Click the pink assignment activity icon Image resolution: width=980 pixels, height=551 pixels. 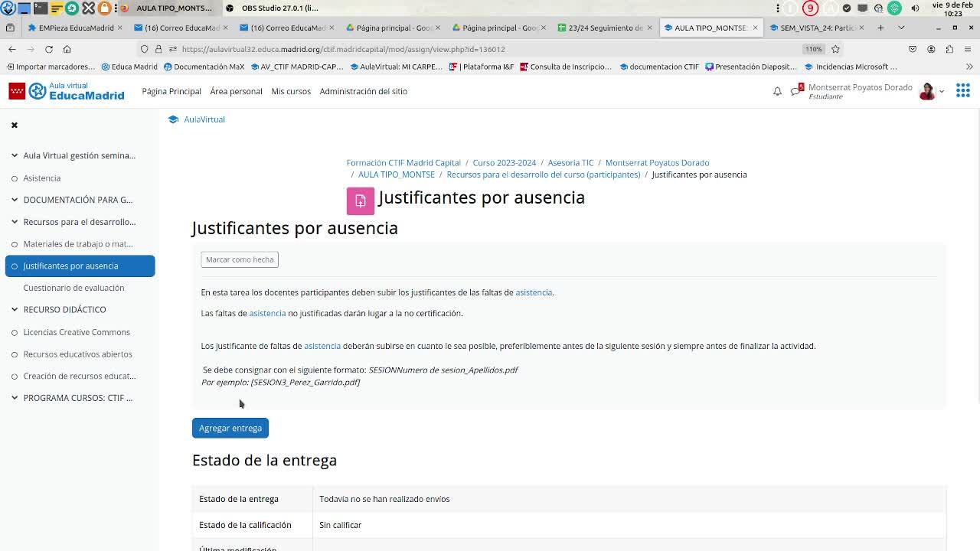(360, 201)
